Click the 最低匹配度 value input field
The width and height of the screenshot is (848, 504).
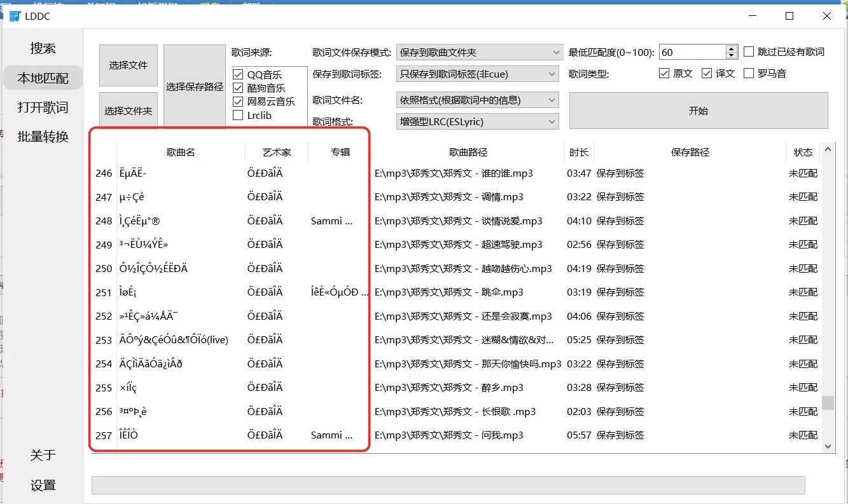[692, 52]
